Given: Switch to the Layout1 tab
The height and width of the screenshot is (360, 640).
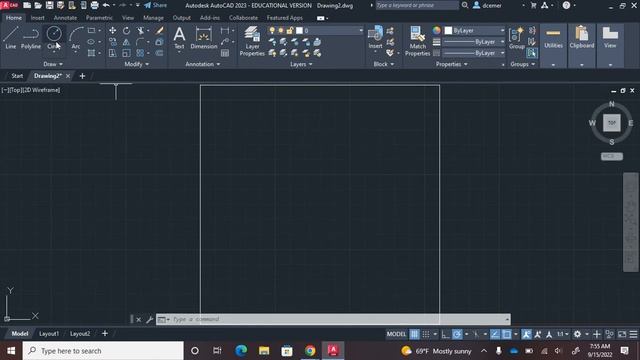Looking at the screenshot, I should pos(49,334).
